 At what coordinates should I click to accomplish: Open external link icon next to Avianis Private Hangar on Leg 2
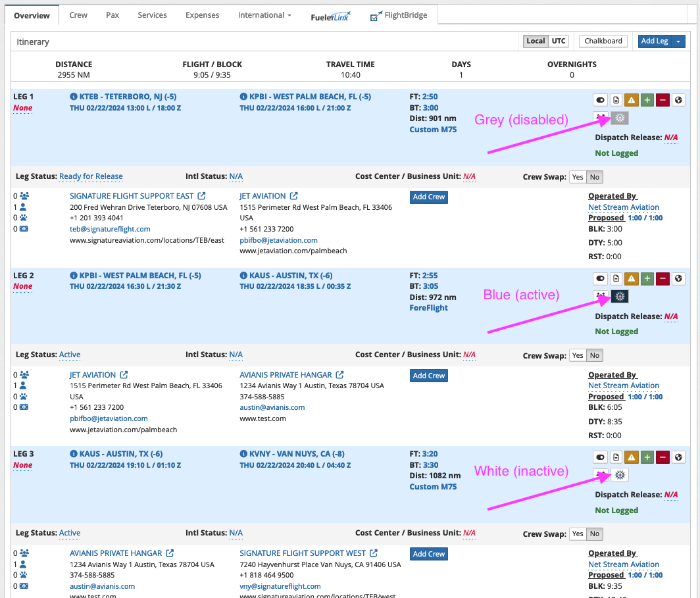[339, 375]
